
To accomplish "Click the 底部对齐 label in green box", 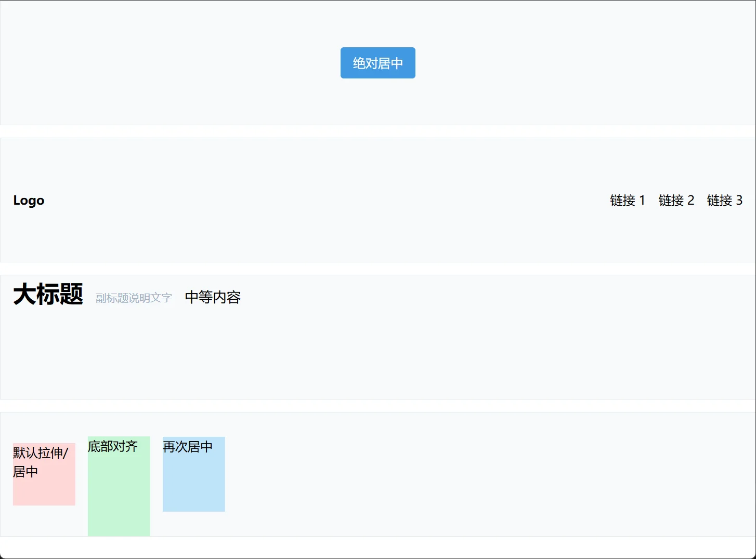I will tap(113, 446).
